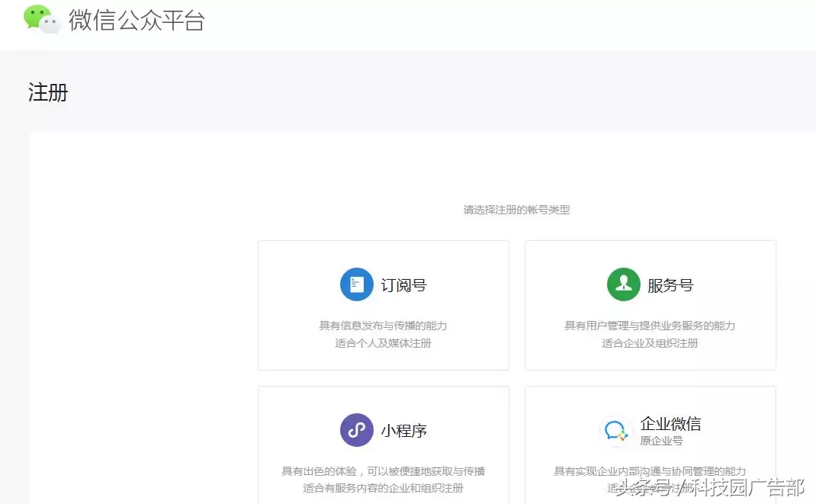
Task: Select the 企业微信 account type label
Action: [670, 423]
